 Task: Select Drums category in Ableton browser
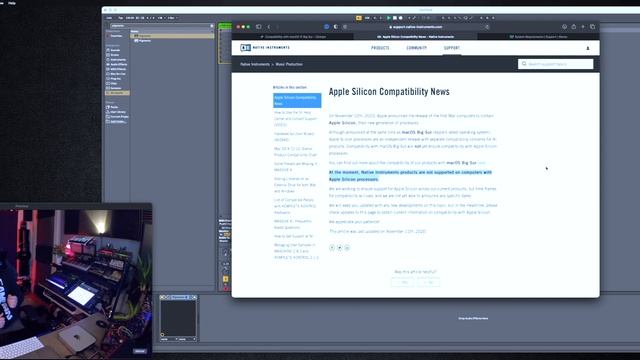click(115, 55)
